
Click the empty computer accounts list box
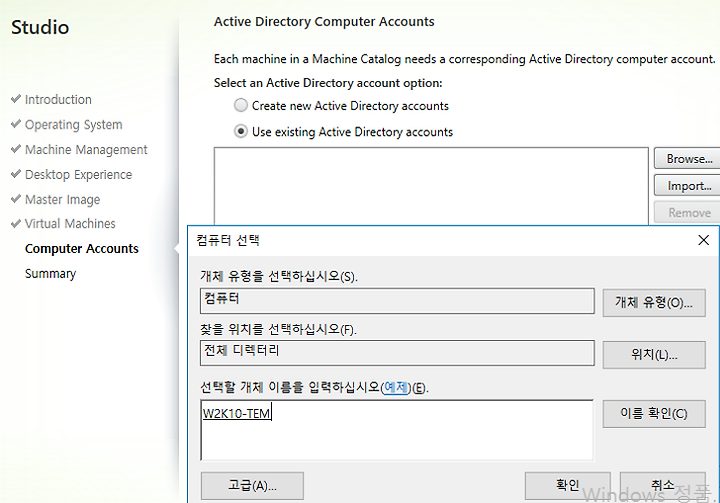click(431, 186)
